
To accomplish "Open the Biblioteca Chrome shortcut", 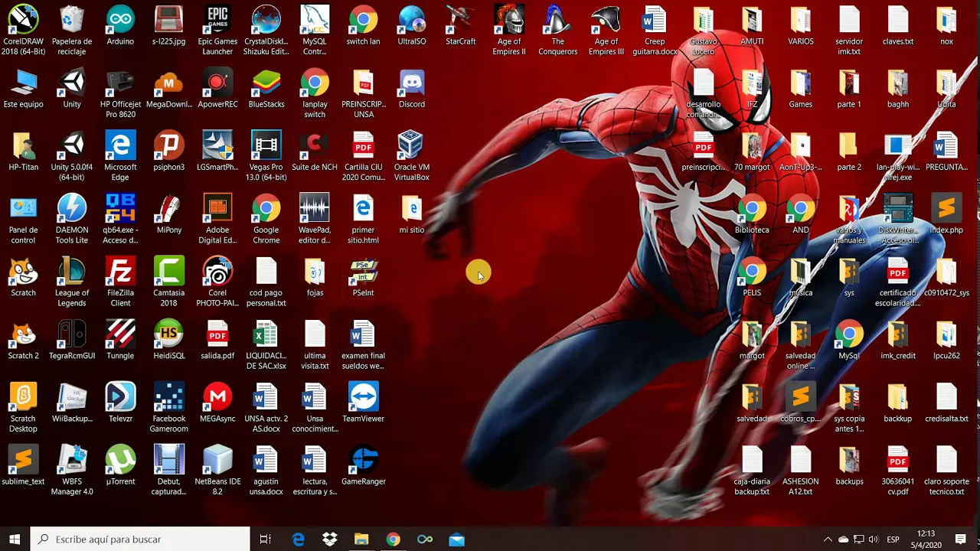I will (x=752, y=214).
